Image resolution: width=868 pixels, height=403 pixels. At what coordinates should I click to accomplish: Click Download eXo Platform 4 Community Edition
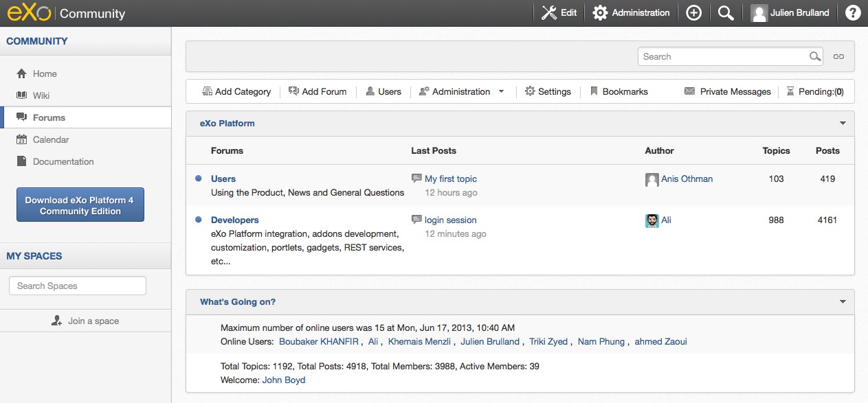(x=80, y=205)
